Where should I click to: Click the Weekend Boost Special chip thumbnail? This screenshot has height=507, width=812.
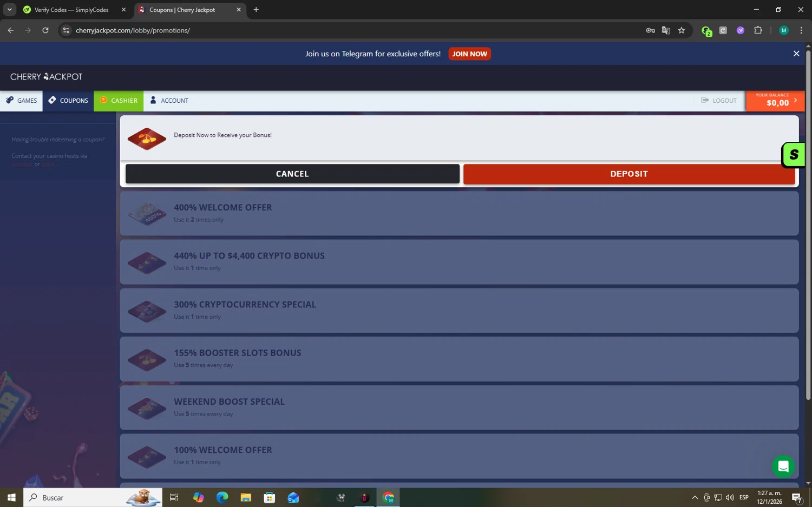click(x=147, y=409)
